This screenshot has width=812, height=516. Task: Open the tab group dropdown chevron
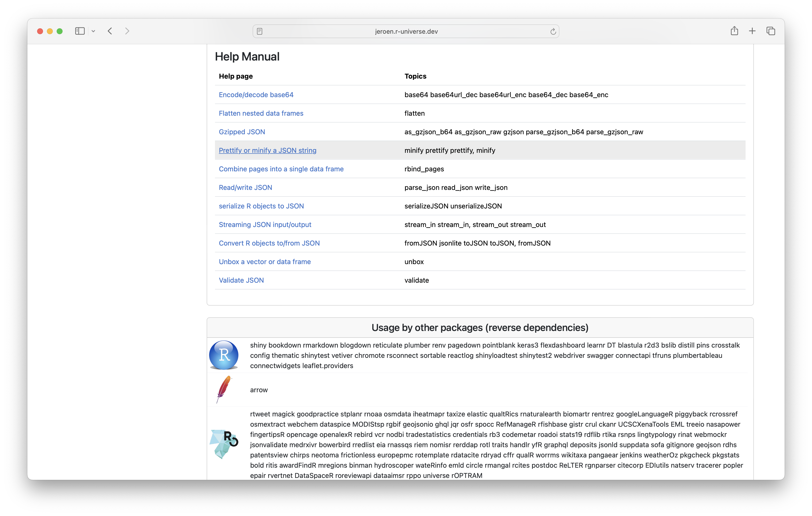[x=93, y=31]
